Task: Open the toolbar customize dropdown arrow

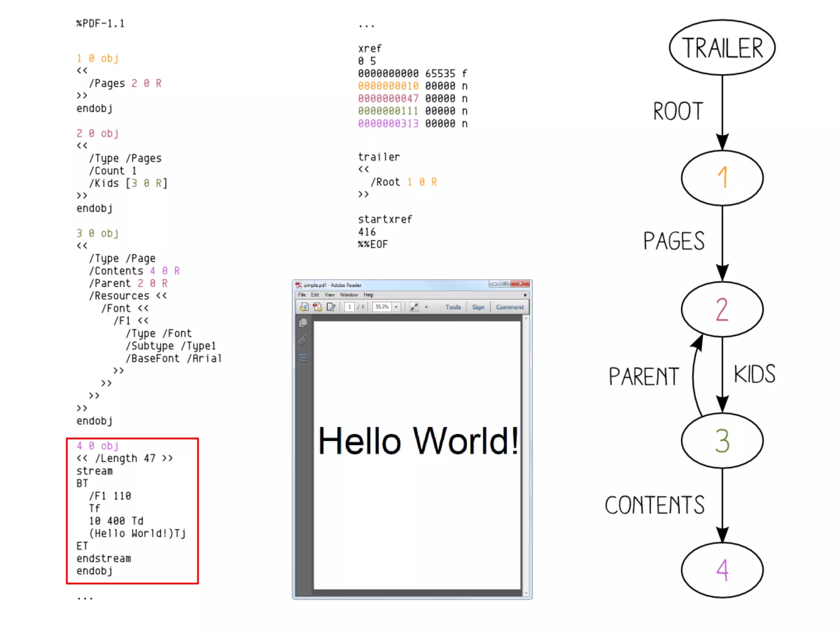Action: tap(426, 307)
